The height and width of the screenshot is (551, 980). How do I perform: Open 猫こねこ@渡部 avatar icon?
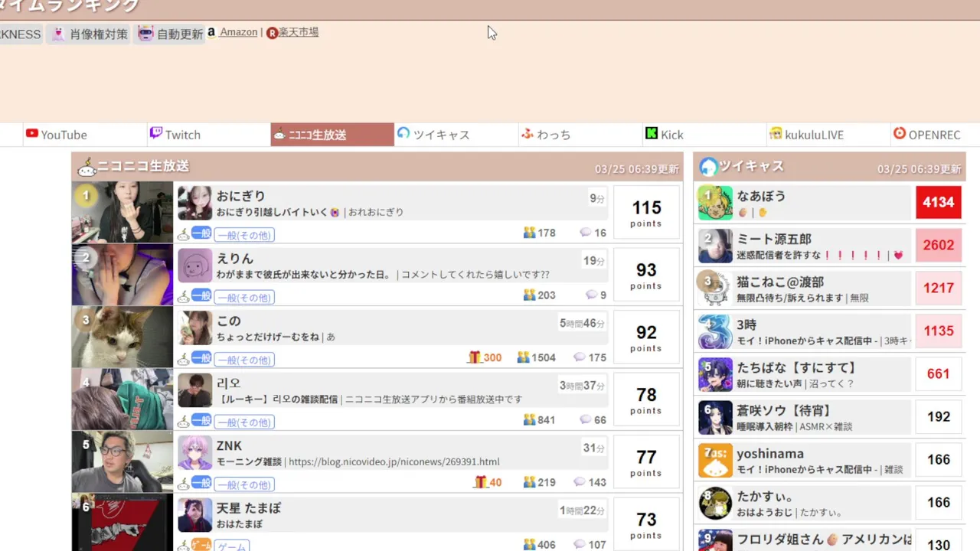tap(715, 289)
